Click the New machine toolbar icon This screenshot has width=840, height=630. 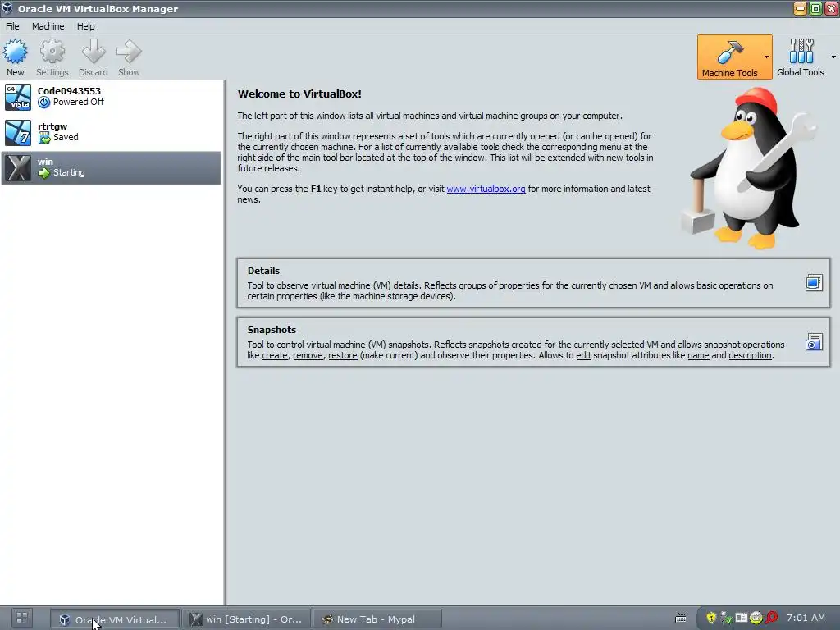[x=15, y=57]
